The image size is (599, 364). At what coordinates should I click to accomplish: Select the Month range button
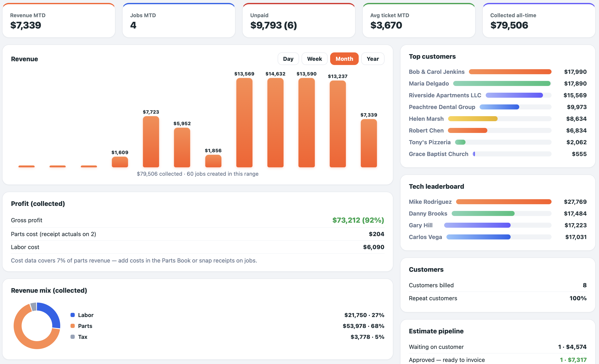click(x=344, y=59)
